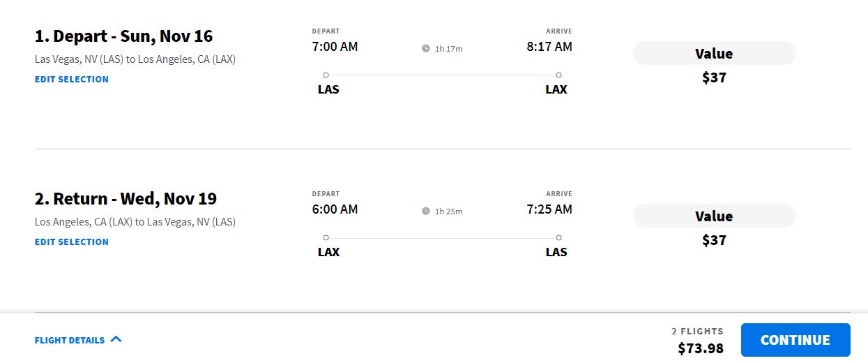Click the "1. Depart - Sun, Nov 16" heading
The image size is (868, 363).
pos(123,36)
